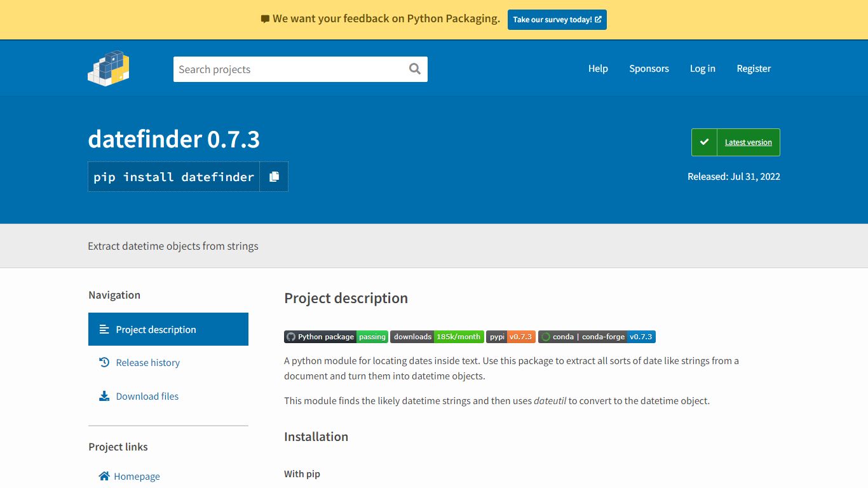Viewport: 868px width, 488px height.
Task: Click the Release history clock icon
Action: [x=104, y=362]
